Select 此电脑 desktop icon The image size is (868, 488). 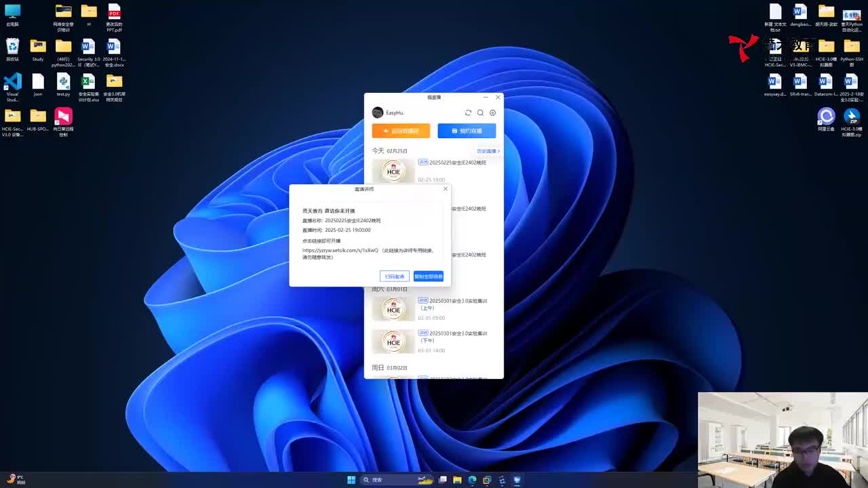[x=12, y=16]
